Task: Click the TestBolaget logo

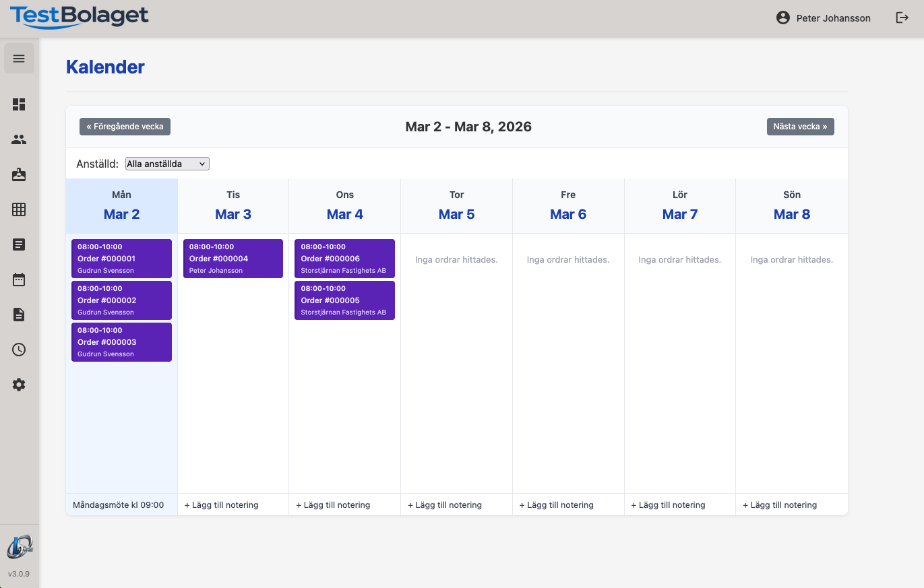Action: pos(79,17)
